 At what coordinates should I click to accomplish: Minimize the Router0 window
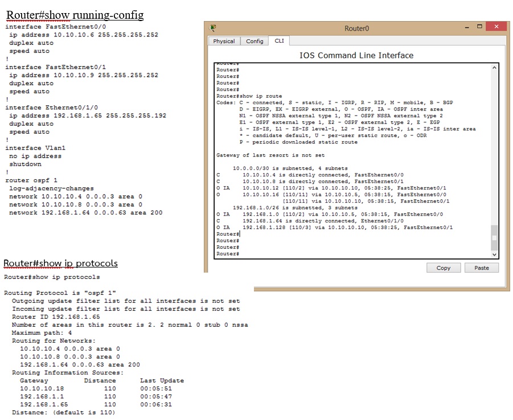click(x=467, y=27)
